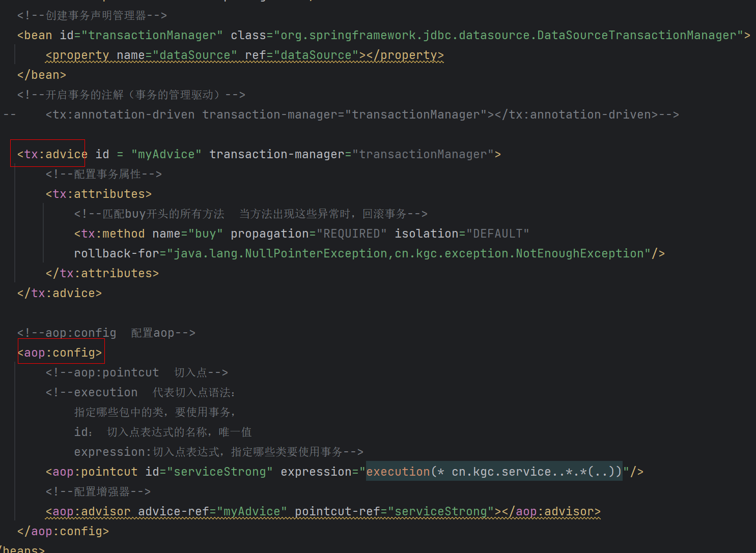Viewport: 756px width, 553px height.
Task: Click the rollback-for exception list value
Action: point(409,253)
